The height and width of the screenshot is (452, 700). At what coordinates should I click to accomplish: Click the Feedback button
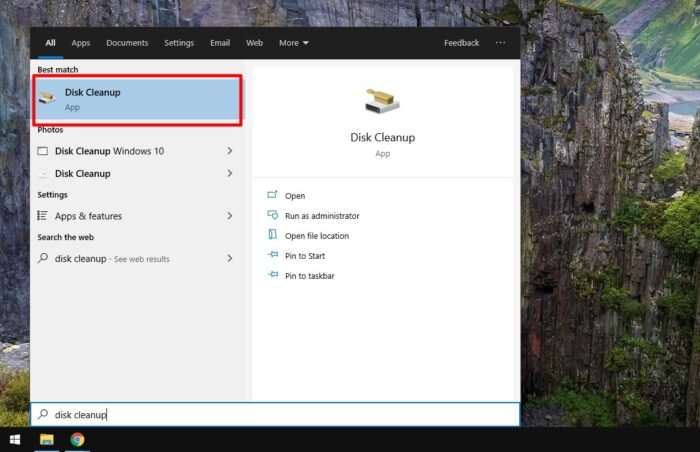coord(462,43)
